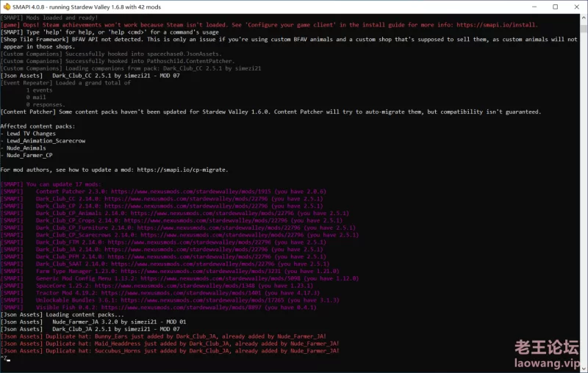The image size is (588, 373).
Task: Open the Dark_Club_PFM update link
Action: (190, 257)
